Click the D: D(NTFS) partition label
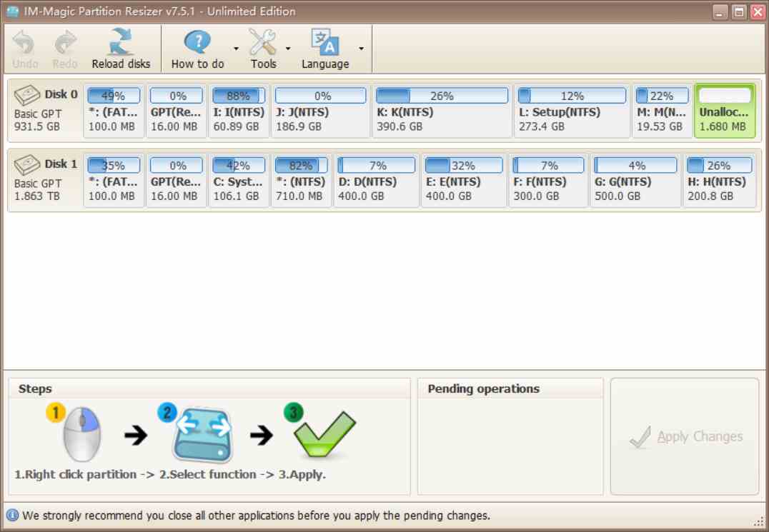Screen dimensions: 769x532 [367, 182]
